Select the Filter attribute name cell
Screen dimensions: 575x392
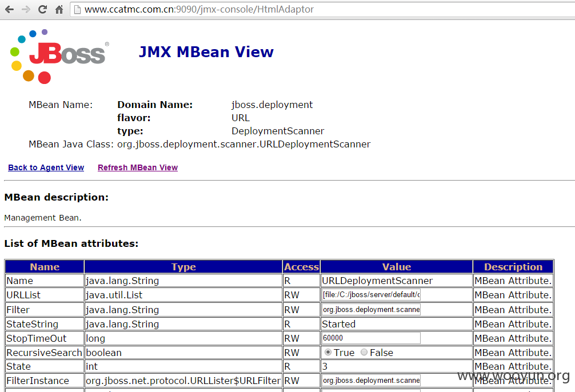coord(45,310)
